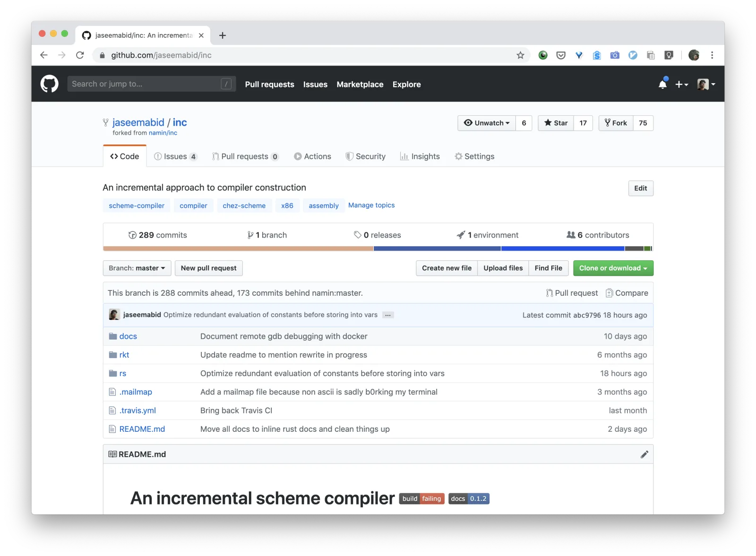View the 289 commits history
This screenshot has height=556, width=756.
click(158, 235)
